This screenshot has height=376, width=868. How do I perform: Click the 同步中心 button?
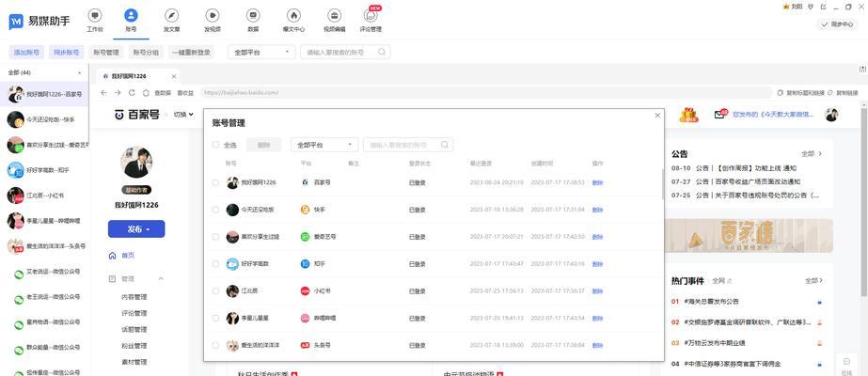pyautogui.click(x=837, y=24)
